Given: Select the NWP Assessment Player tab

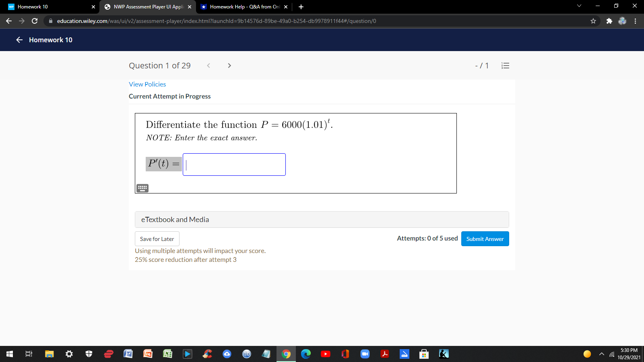Looking at the screenshot, I should pos(146,6).
